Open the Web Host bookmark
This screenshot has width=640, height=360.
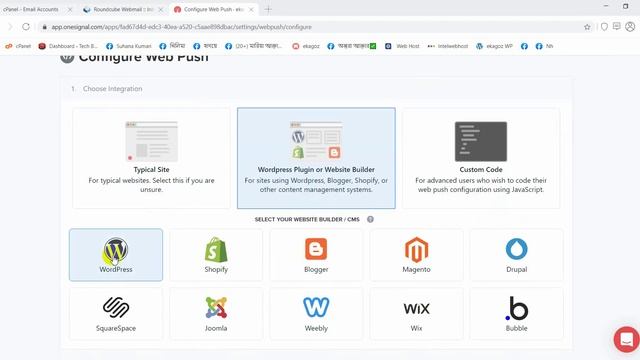click(402, 46)
